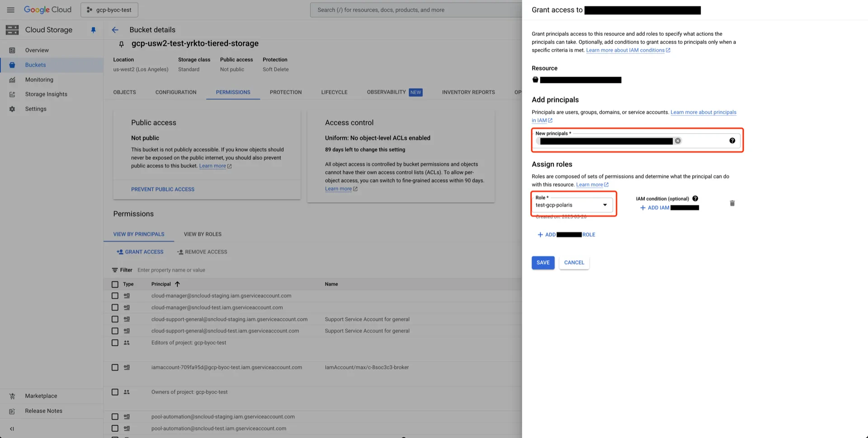Click the pin icon beside the bucket name
868x438 pixels.
(121, 44)
